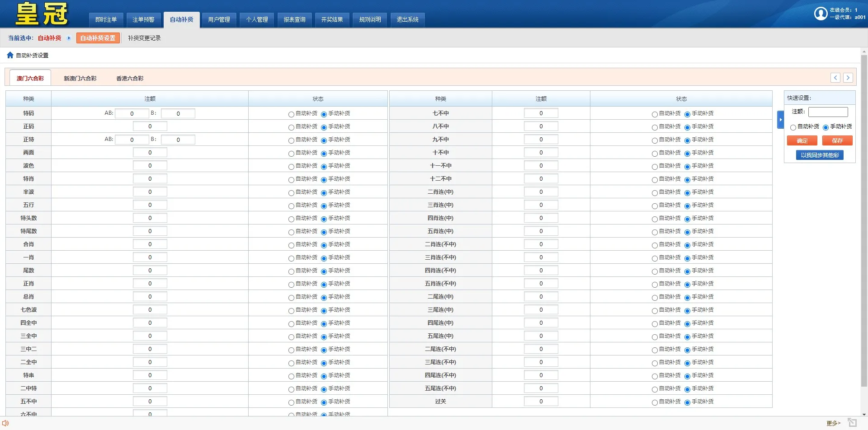Screen dimensions: 868x430
Task: Select 自动补货 radio for 特码 row
Action: click(x=291, y=114)
